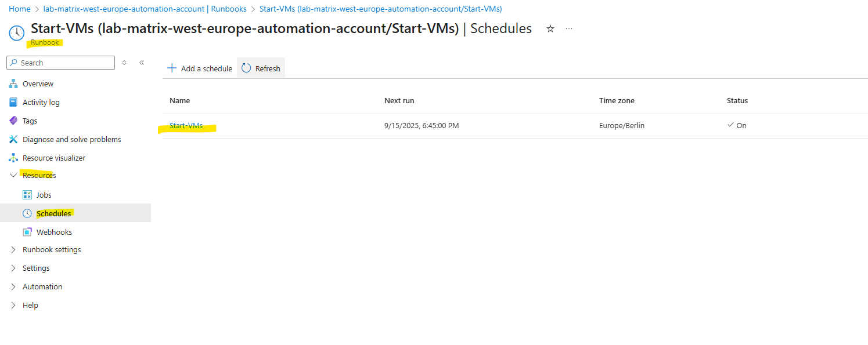868x345 pixels.
Task: Go to Home in the breadcrumb
Action: click(x=19, y=9)
